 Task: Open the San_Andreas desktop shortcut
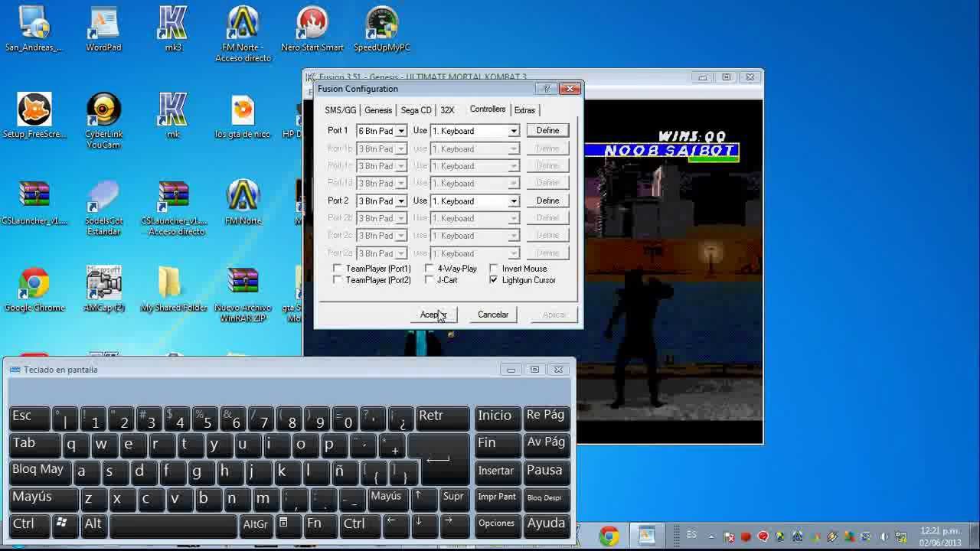[x=34, y=29]
